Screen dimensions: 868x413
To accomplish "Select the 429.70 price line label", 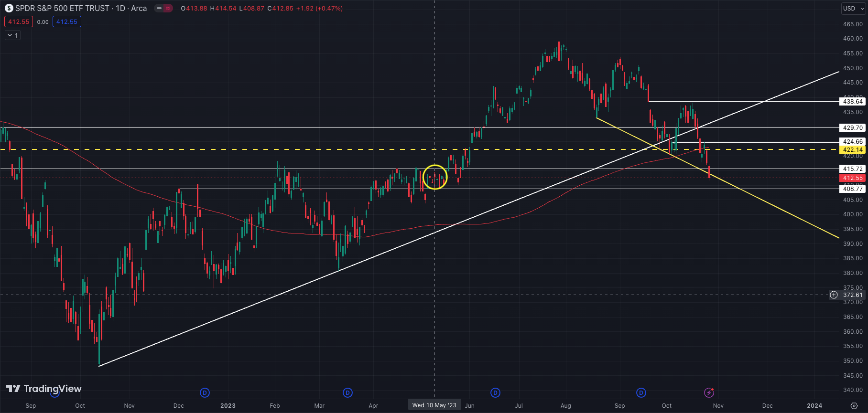I will pyautogui.click(x=853, y=127).
